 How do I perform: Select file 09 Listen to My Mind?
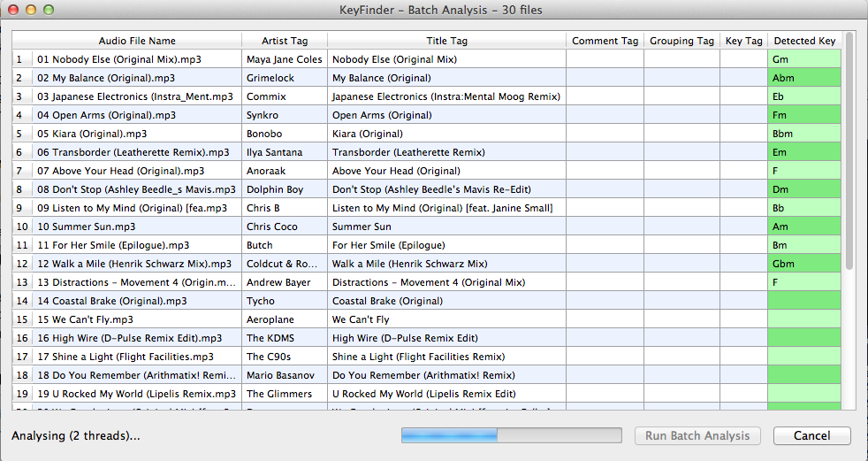pyautogui.click(x=137, y=208)
